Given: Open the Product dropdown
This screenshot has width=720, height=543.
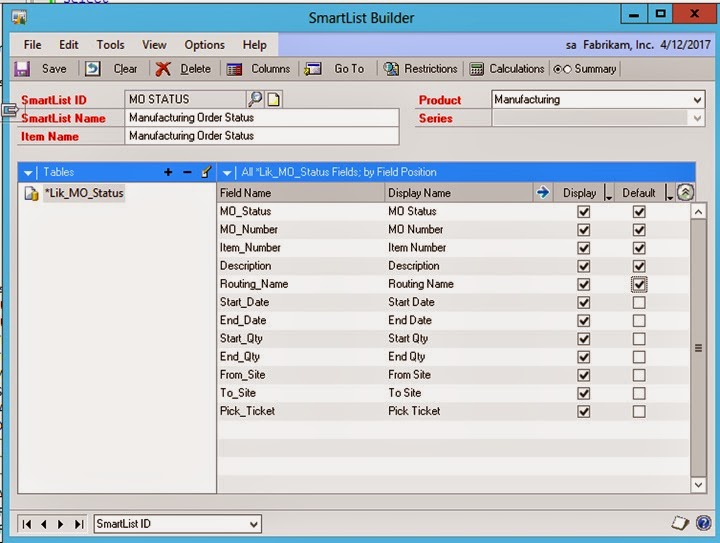Looking at the screenshot, I should point(697,100).
